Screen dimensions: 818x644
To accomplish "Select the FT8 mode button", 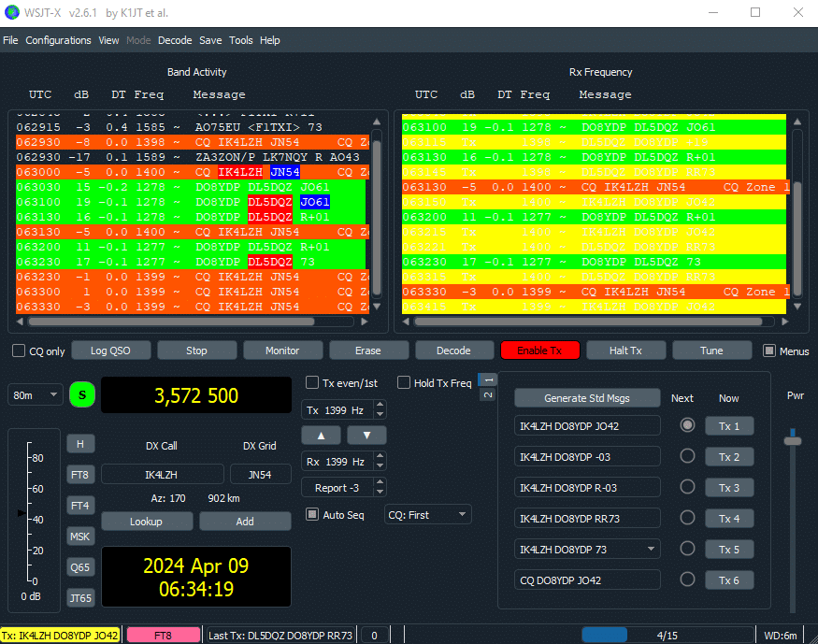I will [x=80, y=474].
